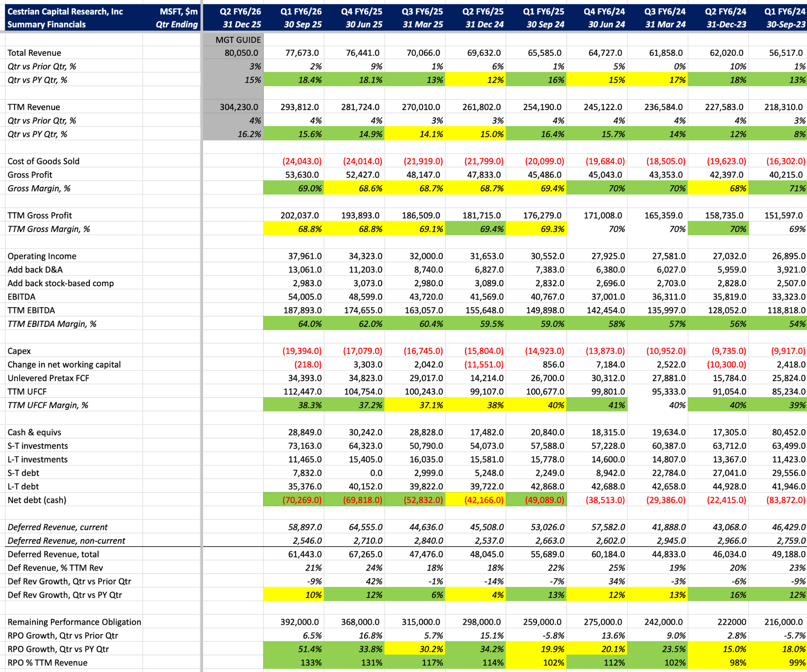Click the Q1 FY6/26 column header
Screen dimensions: 807x672
[x=301, y=11]
